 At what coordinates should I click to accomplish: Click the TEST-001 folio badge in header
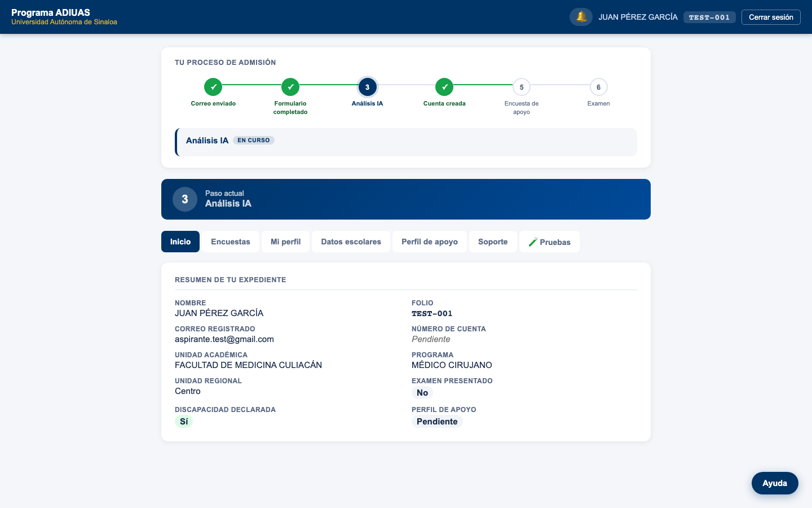point(709,17)
